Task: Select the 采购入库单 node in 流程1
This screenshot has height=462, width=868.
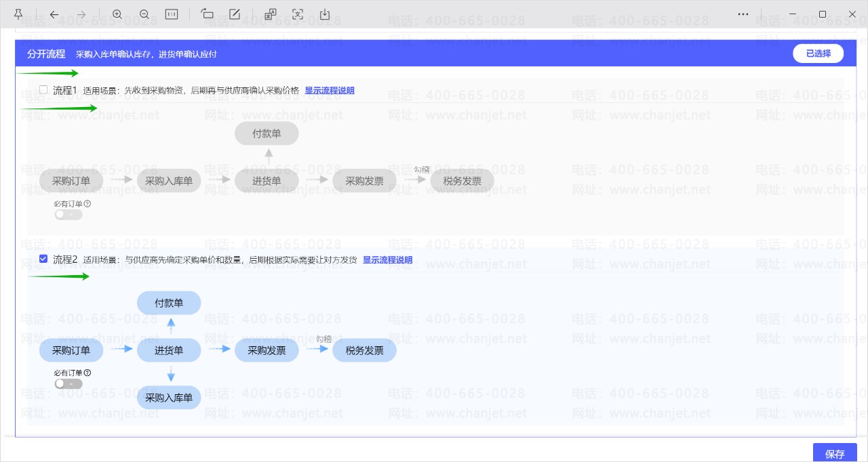Action: (x=169, y=181)
